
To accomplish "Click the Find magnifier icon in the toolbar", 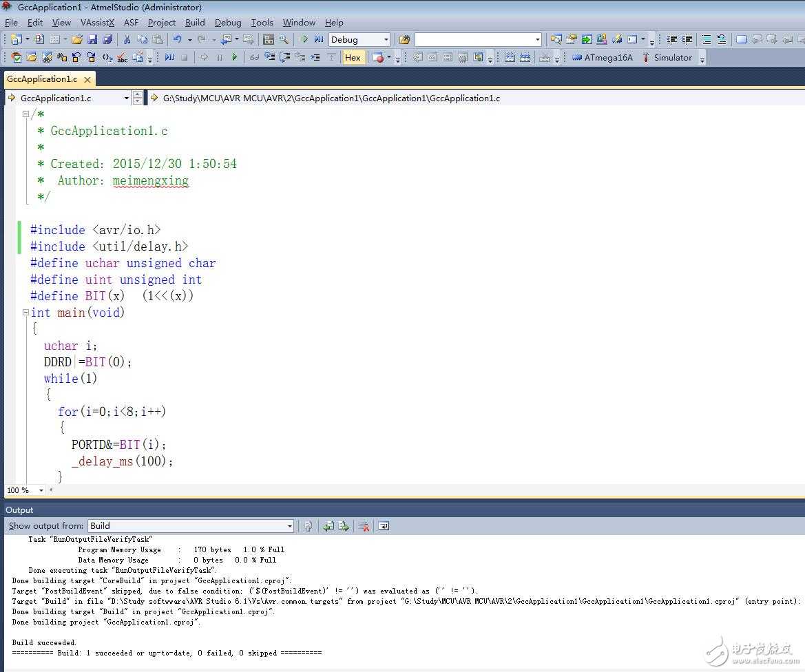I will pos(284,39).
